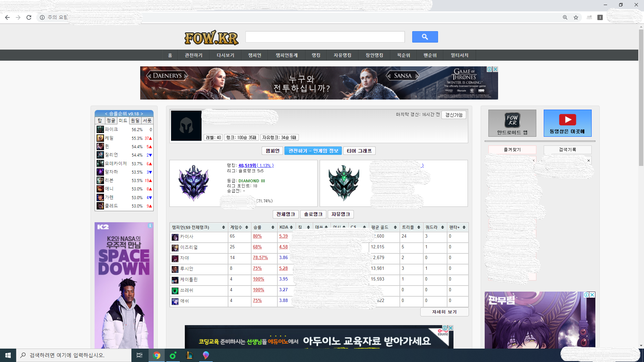Click the 말자하 champion icon in ranking list
644x362 pixels.
point(100,172)
